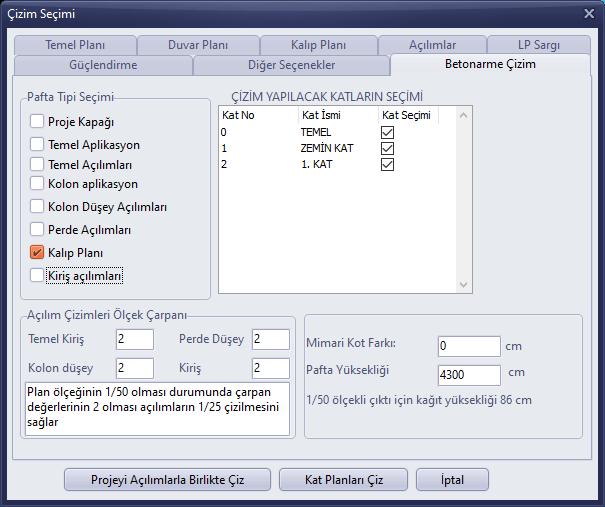Click the Kolon düşey scale field
Image resolution: width=605 pixels, height=507 pixels.
135,368
